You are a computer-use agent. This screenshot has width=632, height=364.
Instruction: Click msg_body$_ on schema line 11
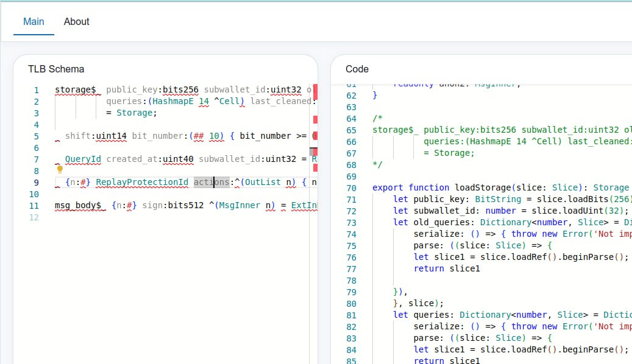[77, 206]
